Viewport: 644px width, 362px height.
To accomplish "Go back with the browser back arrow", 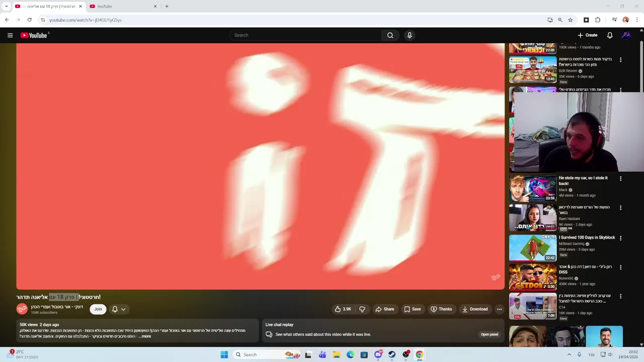I will (x=7, y=20).
